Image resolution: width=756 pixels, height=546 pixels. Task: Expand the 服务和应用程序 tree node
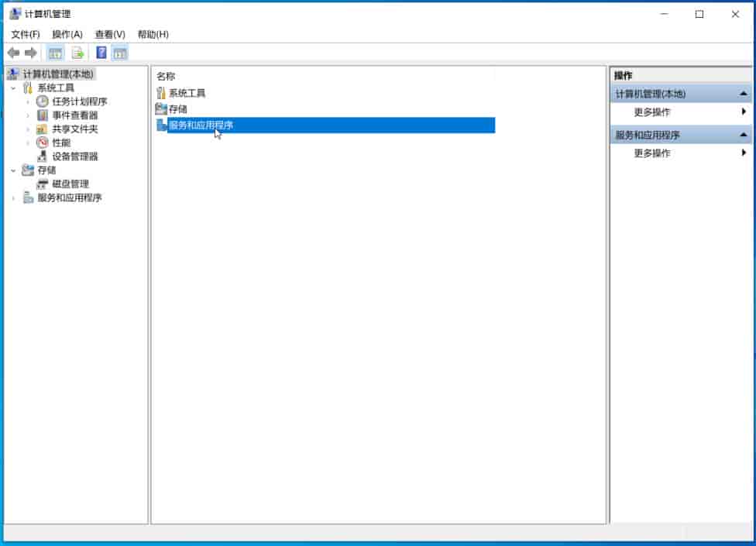[x=13, y=198]
